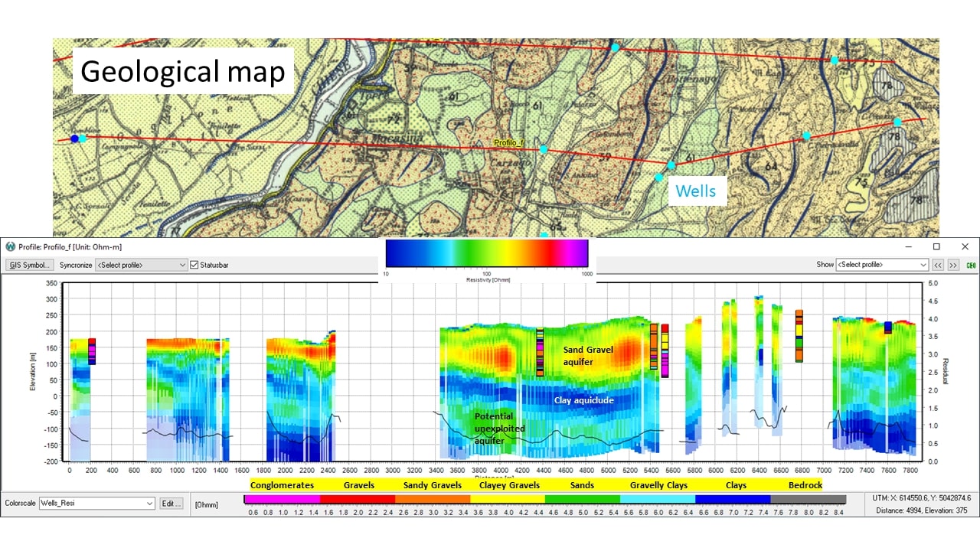This screenshot has height=551, width=980.
Task: Click the 'Wells' label on the map
Action: tap(696, 191)
